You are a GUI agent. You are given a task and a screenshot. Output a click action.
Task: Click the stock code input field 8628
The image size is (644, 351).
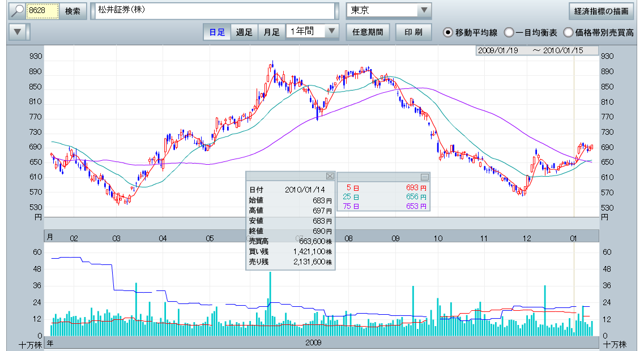click(x=42, y=11)
